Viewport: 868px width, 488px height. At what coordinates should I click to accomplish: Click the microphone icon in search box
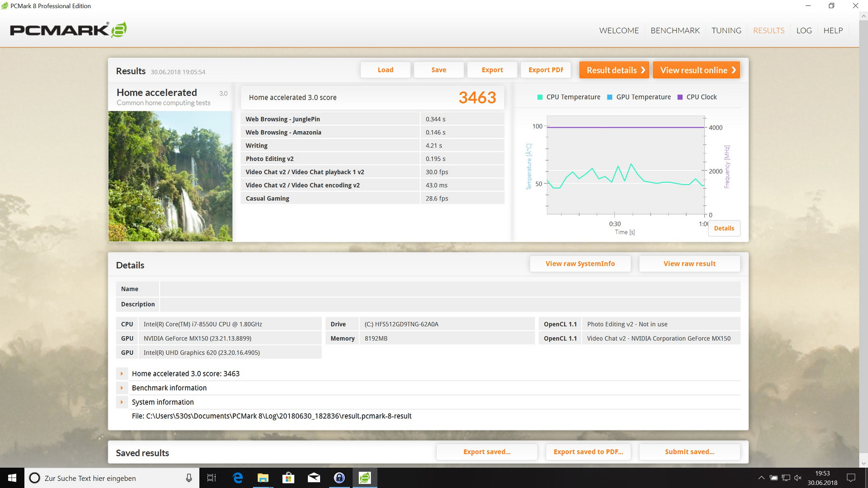[189, 478]
